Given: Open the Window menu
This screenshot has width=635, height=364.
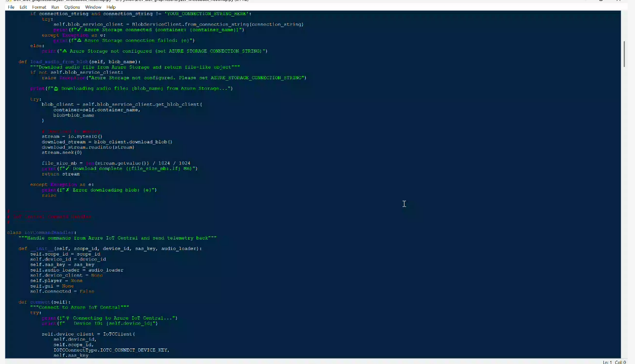Looking at the screenshot, I should pos(93,7).
